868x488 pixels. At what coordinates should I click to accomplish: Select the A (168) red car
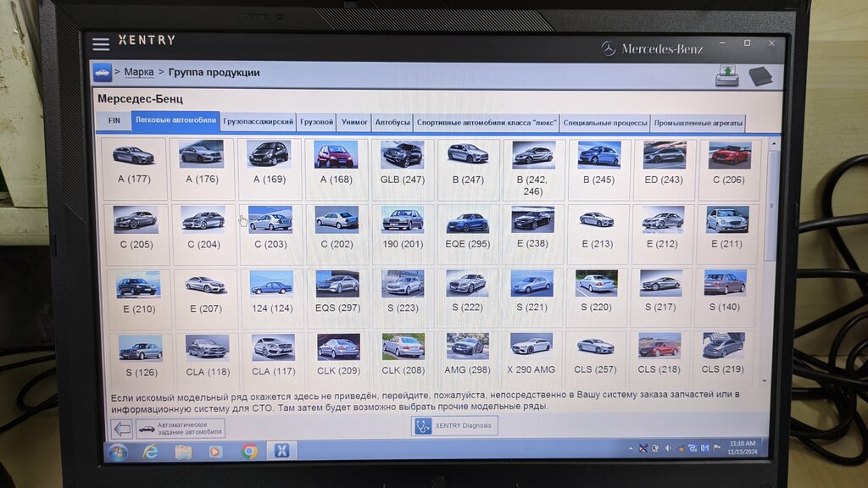(x=336, y=169)
